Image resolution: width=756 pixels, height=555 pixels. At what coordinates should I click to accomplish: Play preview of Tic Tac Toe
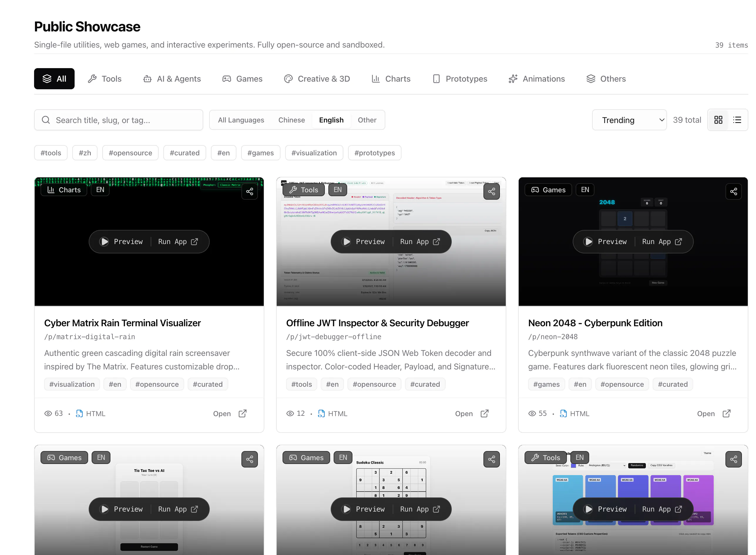[121, 509]
